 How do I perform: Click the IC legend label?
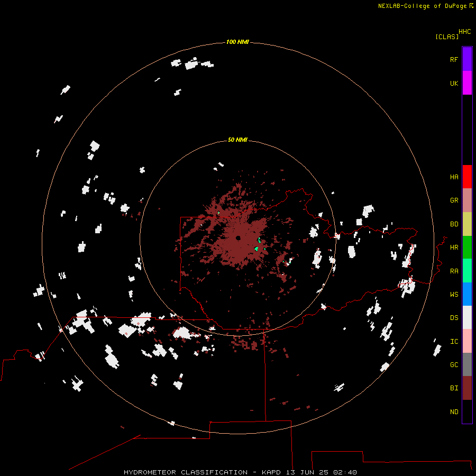tap(454, 342)
